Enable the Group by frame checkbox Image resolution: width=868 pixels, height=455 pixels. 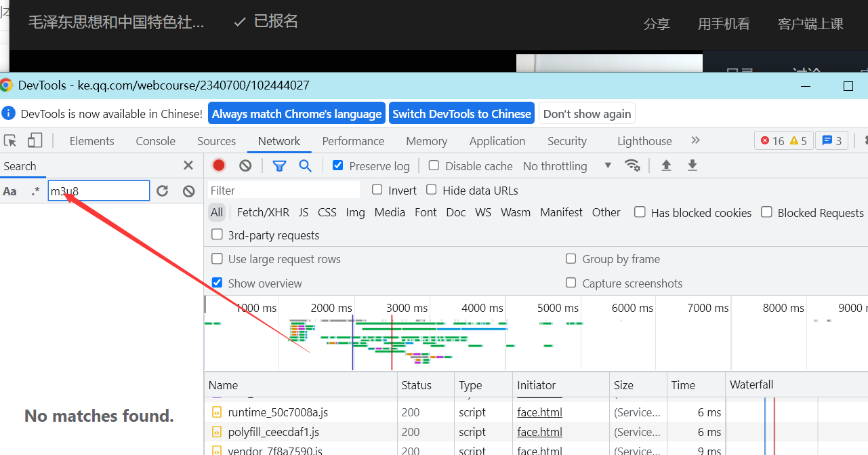[x=571, y=258]
